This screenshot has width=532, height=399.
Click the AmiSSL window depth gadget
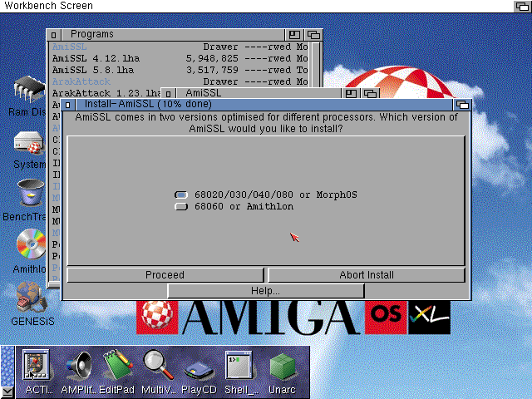click(x=370, y=94)
